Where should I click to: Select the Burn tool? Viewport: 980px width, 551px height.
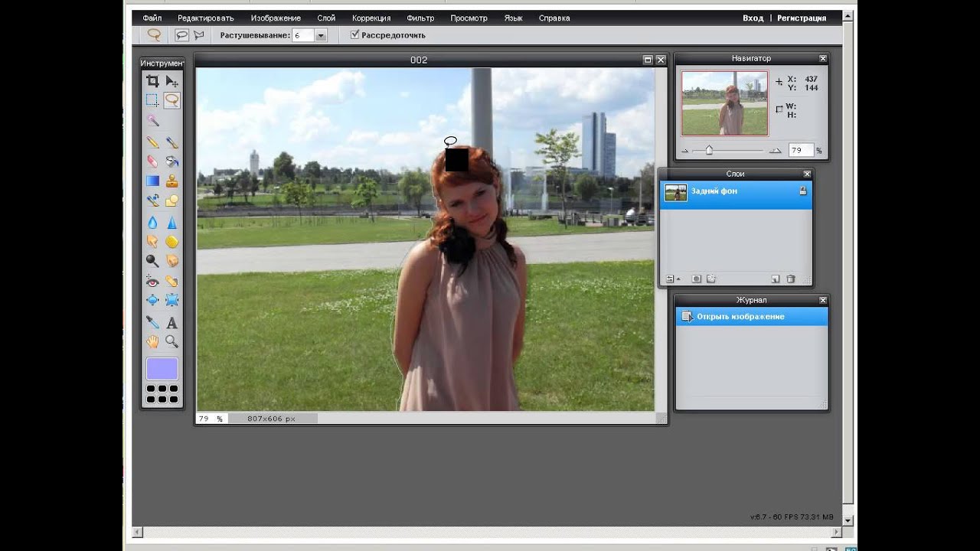pyautogui.click(x=171, y=261)
